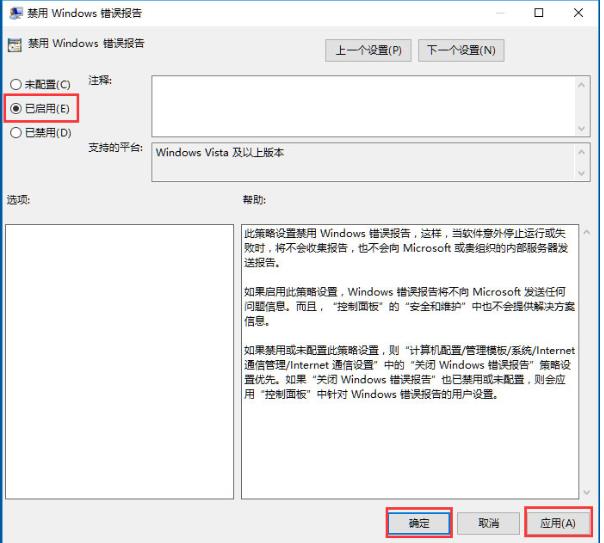Click help pane scroll up arrow
Image resolution: width=604 pixels, height=543 pixels.
(x=587, y=232)
